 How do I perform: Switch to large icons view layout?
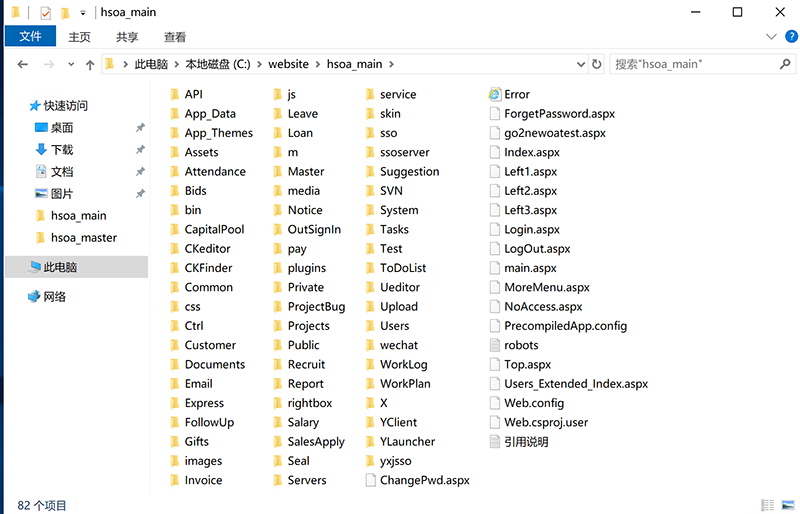[788, 505]
